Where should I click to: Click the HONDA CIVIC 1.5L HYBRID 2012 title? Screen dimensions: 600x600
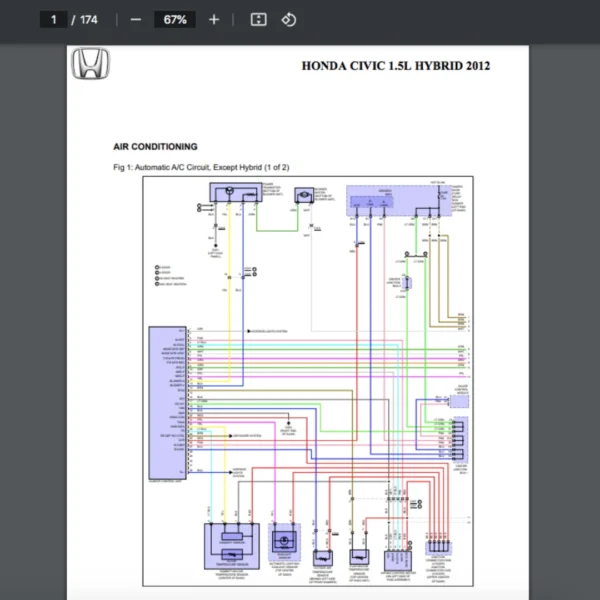(x=396, y=66)
